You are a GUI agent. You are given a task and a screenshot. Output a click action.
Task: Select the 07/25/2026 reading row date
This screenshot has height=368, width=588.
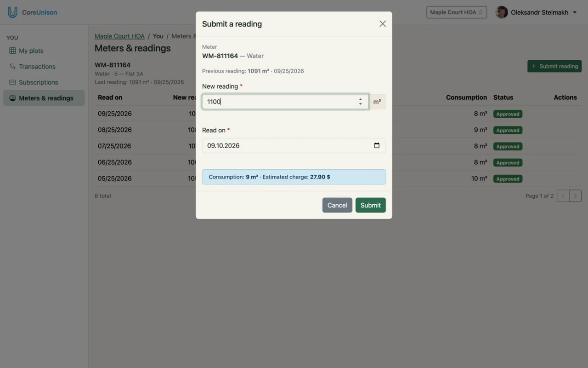(114, 146)
